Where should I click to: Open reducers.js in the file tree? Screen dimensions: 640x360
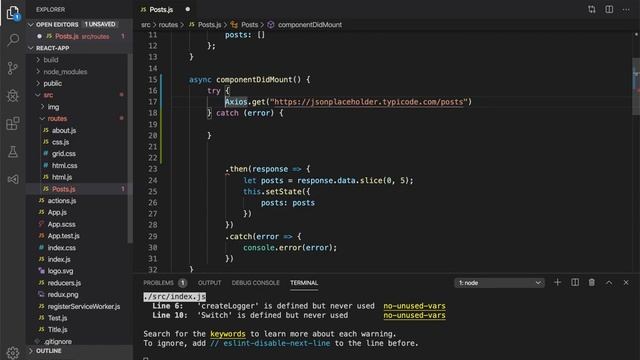coord(64,283)
